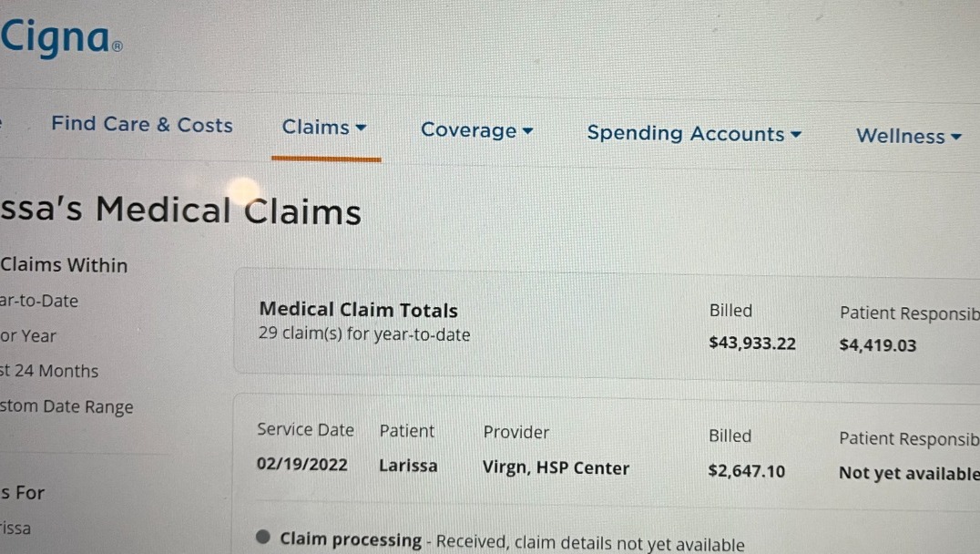Open Find Care & Costs page

(141, 125)
